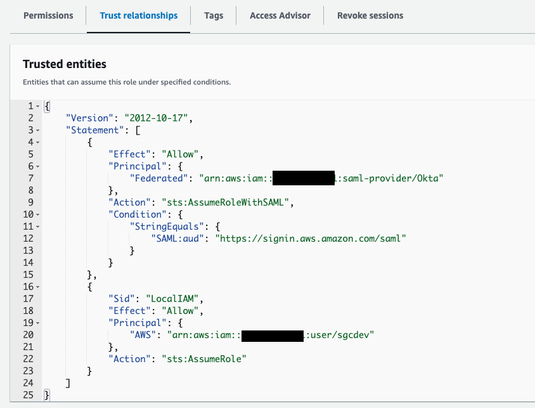Viewport: 535px width, 408px height.
Task: Click the "Effect" key on line 18
Action: pos(129,311)
